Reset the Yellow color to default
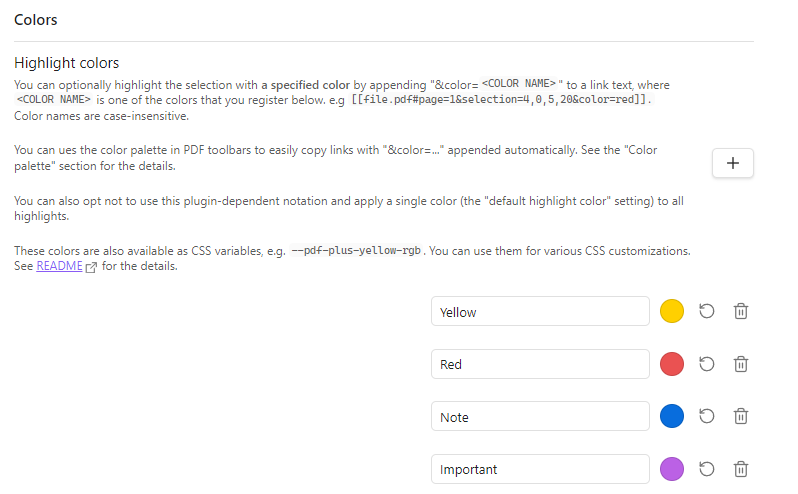 pos(706,311)
